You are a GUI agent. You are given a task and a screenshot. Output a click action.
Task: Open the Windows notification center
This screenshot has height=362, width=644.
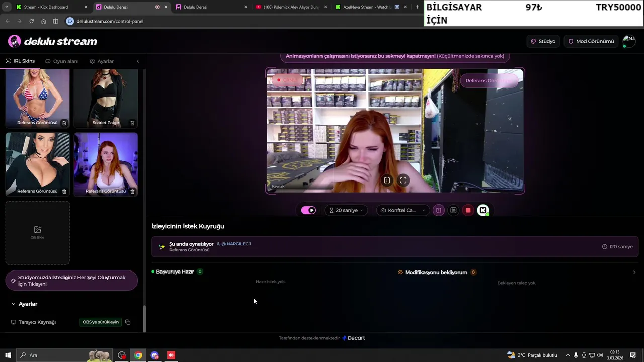tap(633, 355)
